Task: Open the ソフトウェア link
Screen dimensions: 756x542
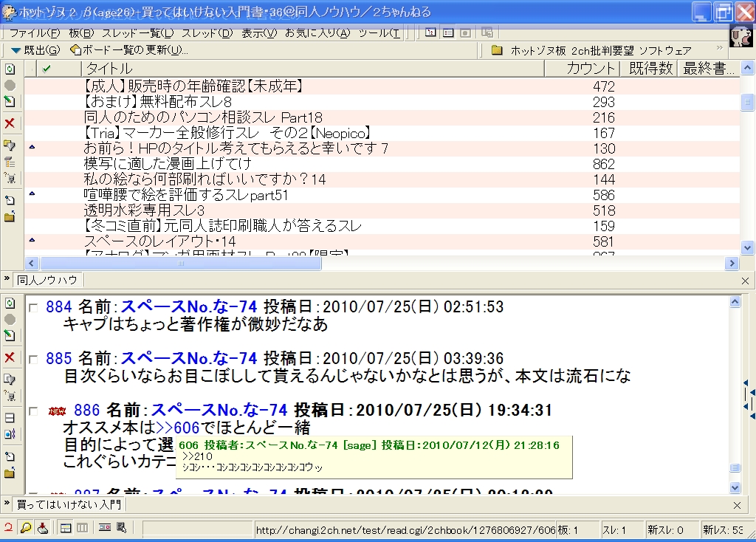Action: (665, 50)
